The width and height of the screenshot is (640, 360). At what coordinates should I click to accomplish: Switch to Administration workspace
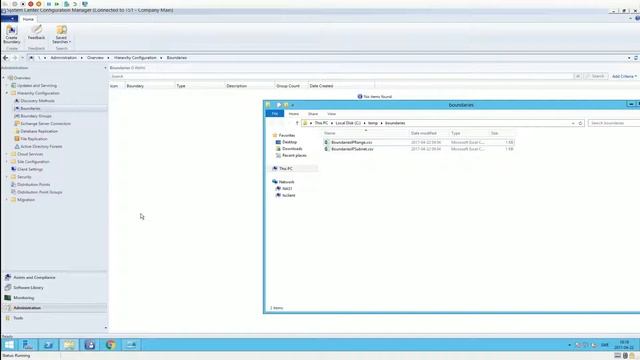54,308
